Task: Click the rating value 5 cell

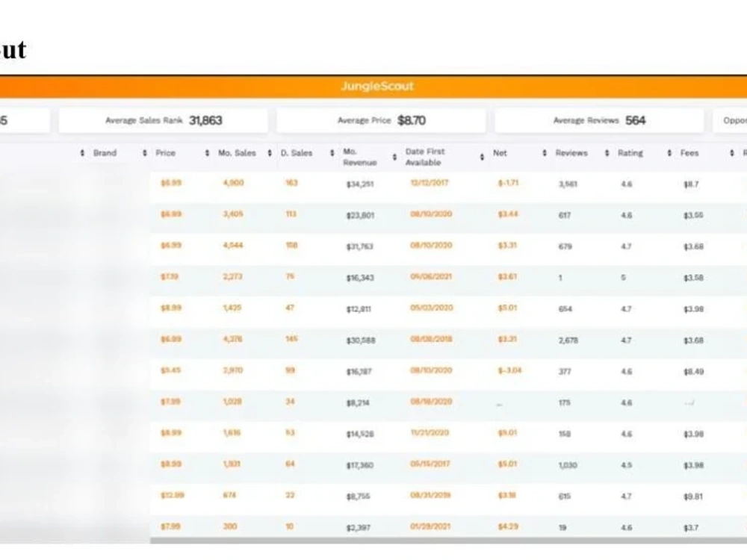Action: pos(623,278)
